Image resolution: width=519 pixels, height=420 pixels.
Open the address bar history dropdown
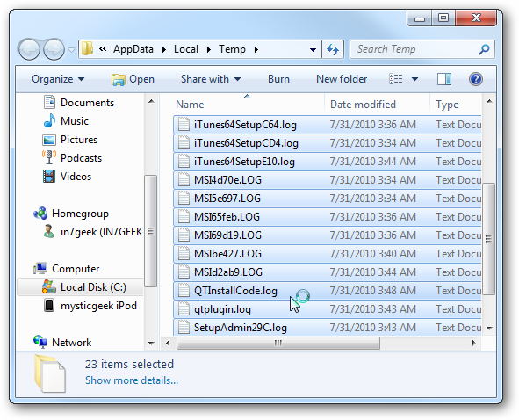[313, 50]
